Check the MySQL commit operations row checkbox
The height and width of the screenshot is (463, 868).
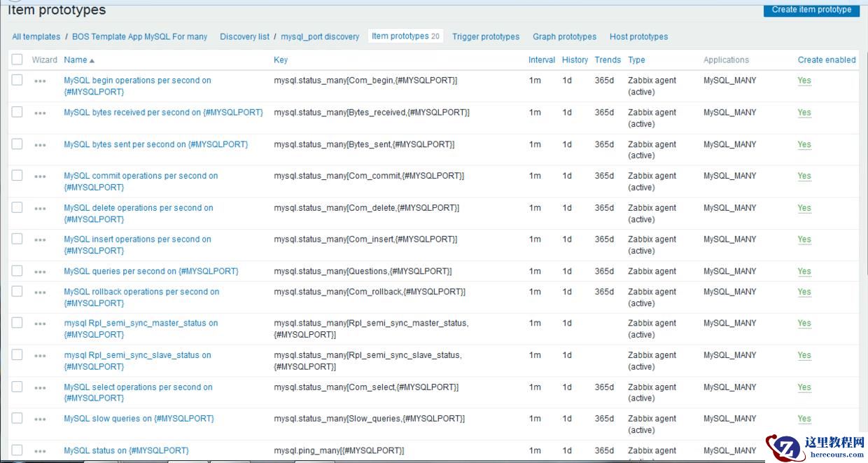tap(17, 175)
